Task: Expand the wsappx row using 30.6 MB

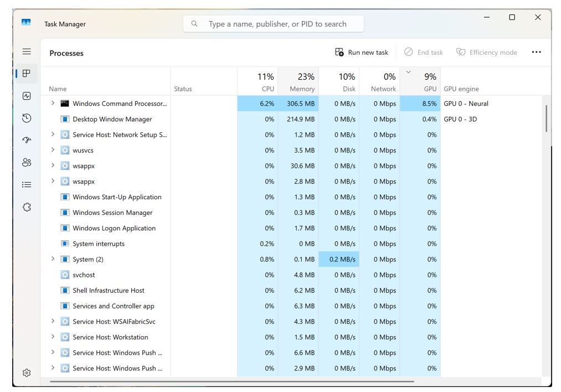Action: 53,165
